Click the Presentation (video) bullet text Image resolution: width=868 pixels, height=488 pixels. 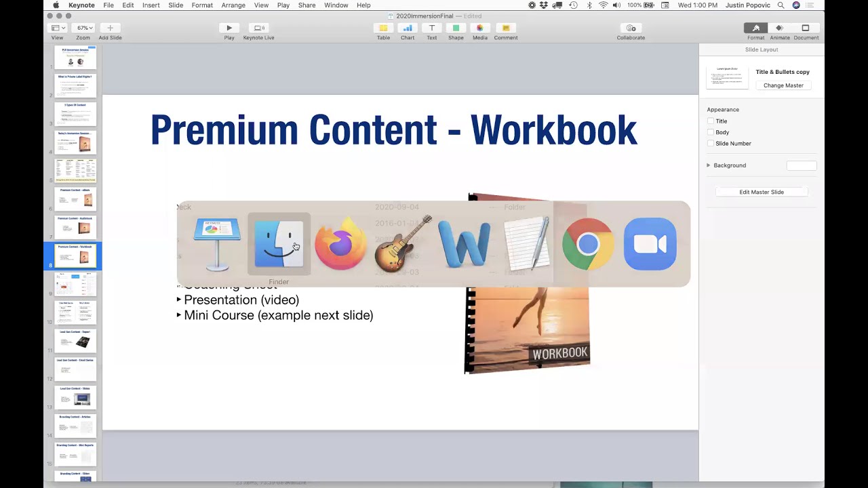241,300
